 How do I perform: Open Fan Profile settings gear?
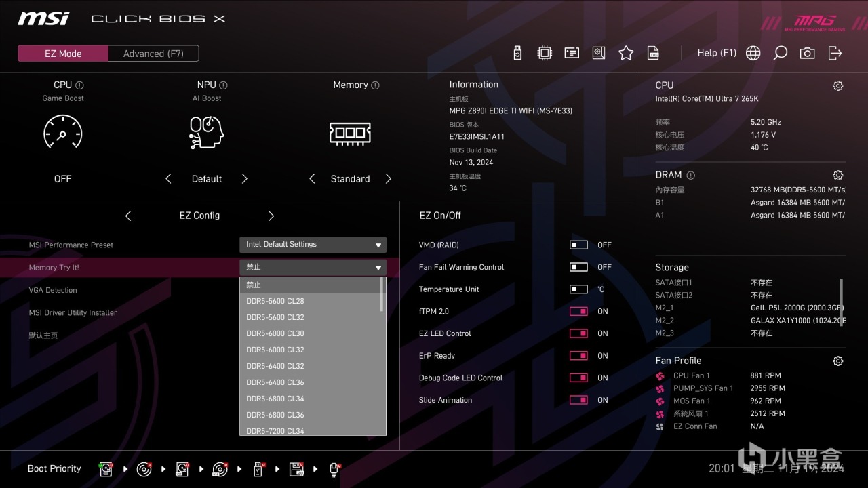tap(838, 361)
